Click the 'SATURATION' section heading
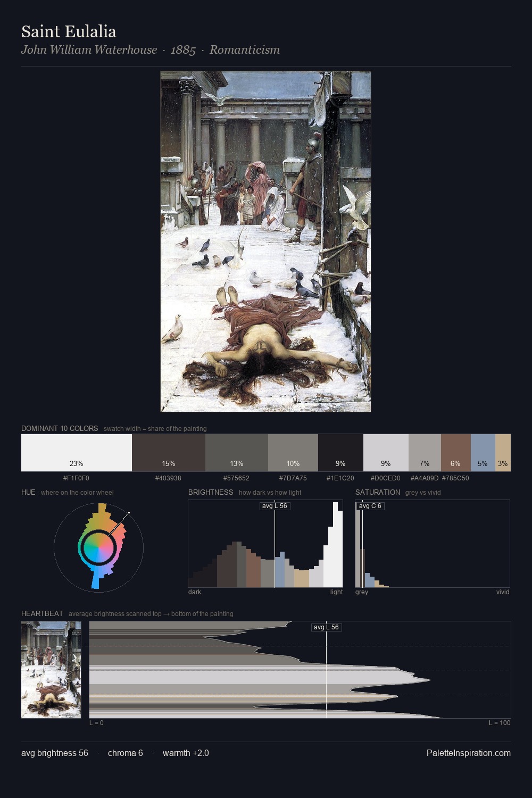532x798 pixels. point(378,492)
